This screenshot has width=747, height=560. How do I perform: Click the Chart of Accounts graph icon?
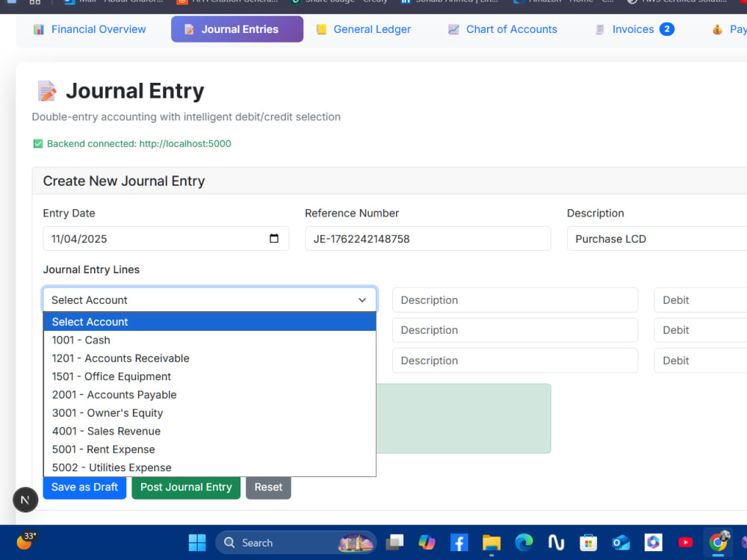click(453, 30)
